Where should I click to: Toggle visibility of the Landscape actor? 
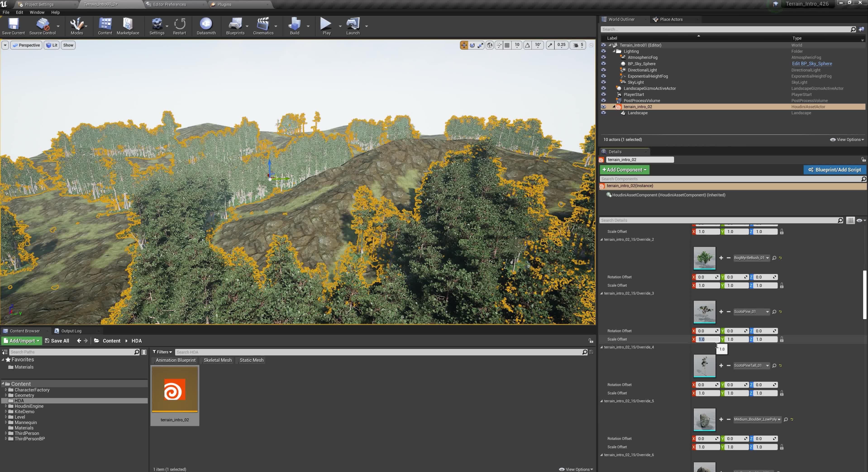click(x=603, y=113)
